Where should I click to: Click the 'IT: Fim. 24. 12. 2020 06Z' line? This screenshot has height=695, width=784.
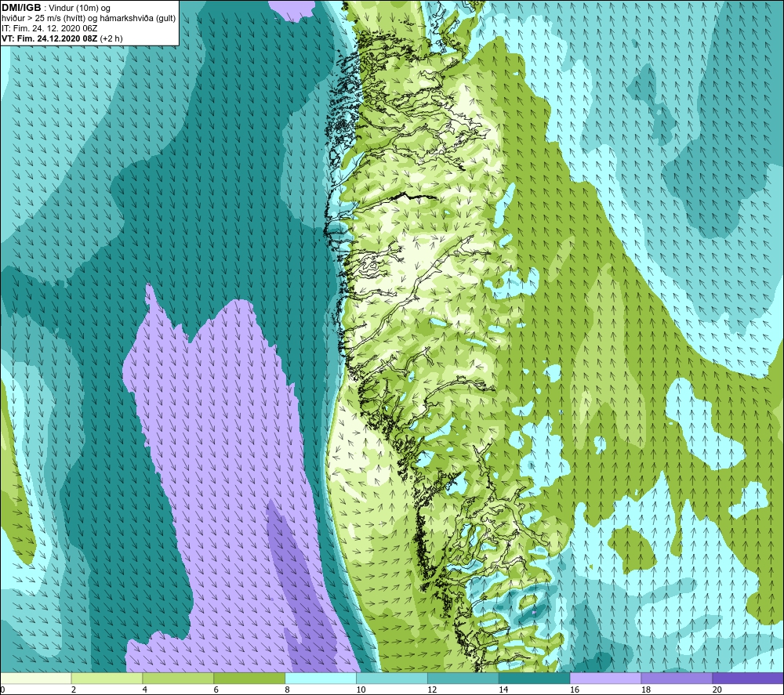(x=49, y=28)
